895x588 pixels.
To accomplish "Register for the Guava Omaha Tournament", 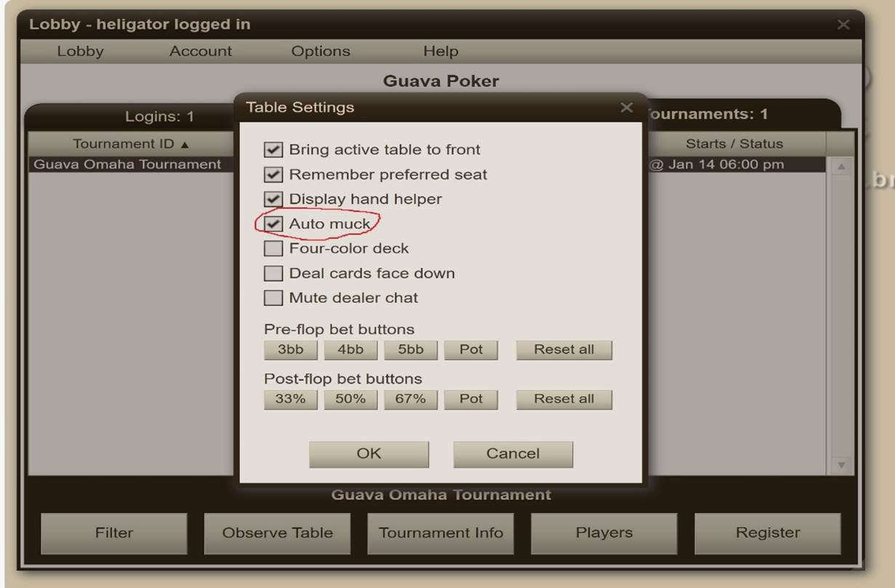I will click(x=768, y=533).
